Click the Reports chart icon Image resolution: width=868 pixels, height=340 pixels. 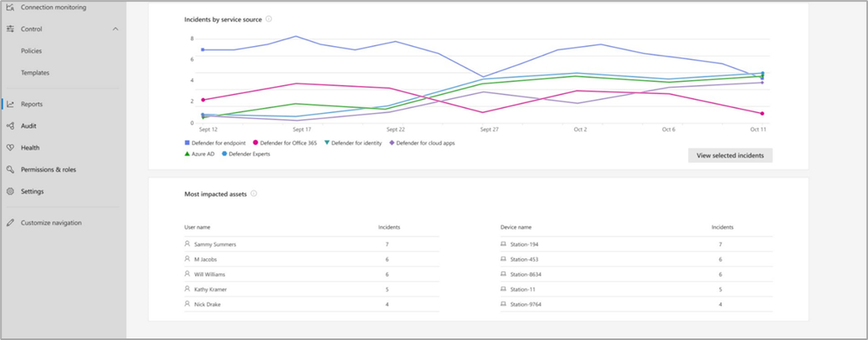[10, 104]
